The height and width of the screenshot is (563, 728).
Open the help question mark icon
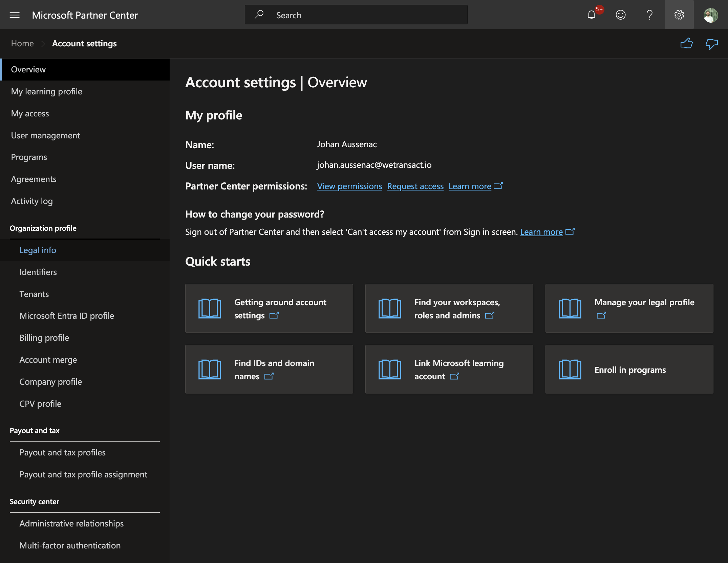[649, 15]
